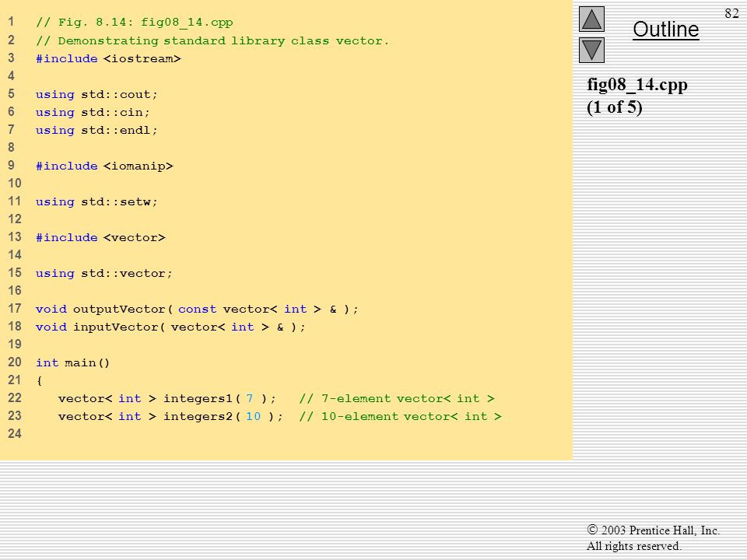Click the using std::cout statement
The height and width of the screenshot is (560, 747).
96,94
